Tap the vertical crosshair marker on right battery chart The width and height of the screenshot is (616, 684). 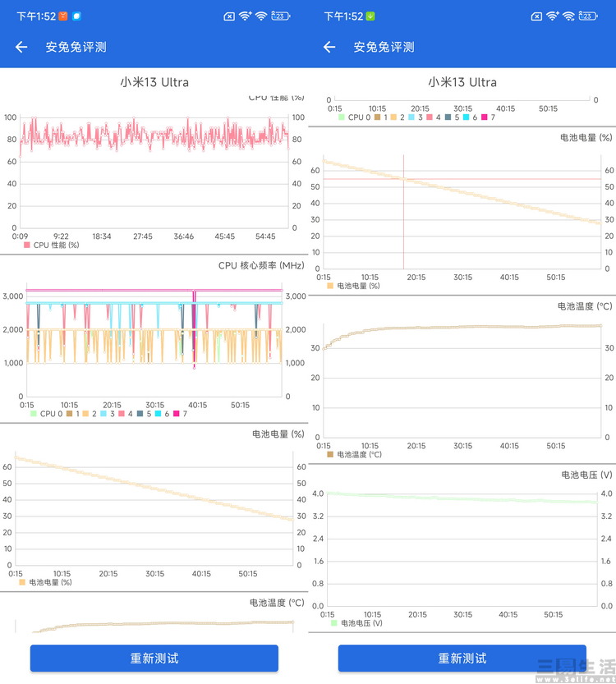pyautogui.click(x=403, y=212)
